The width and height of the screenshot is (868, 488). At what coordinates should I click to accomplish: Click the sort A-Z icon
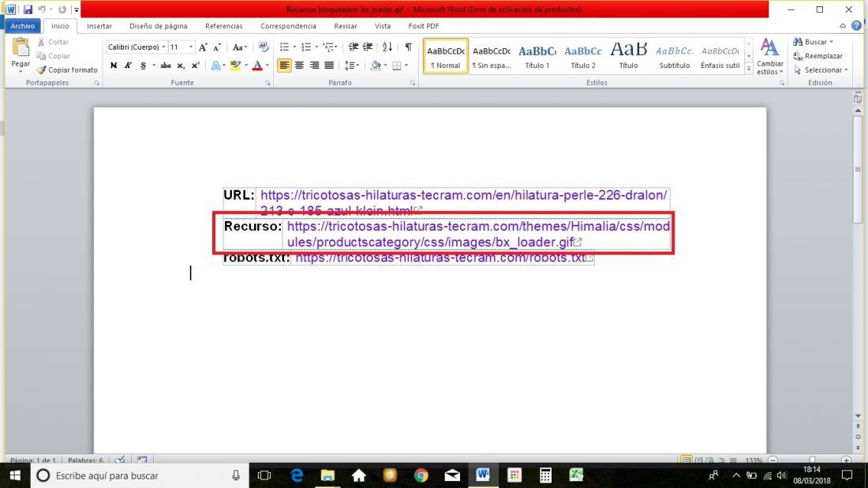click(387, 47)
